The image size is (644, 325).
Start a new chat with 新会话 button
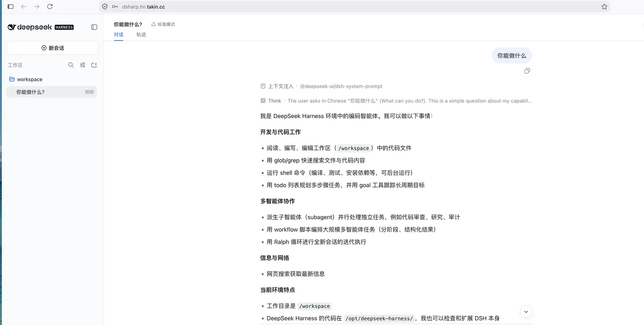pos(52,48)
